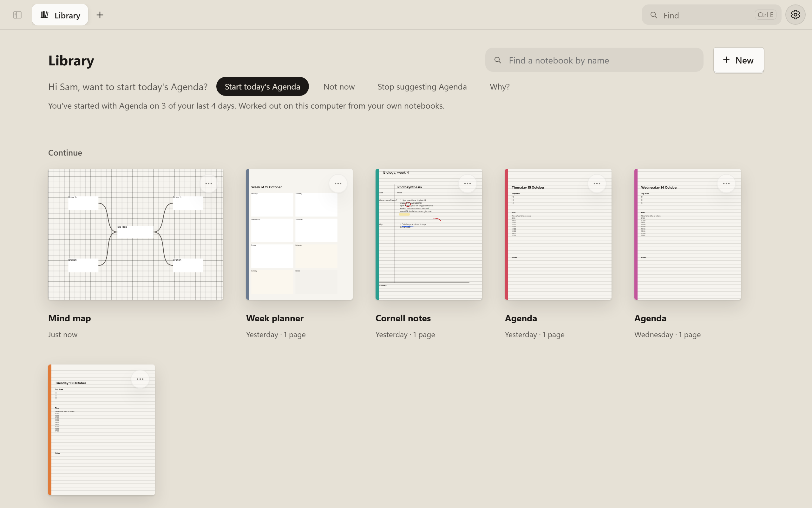The image size is (812, 508).
Task: Toggle the sidebar panel icon
Action: (17, 15)
